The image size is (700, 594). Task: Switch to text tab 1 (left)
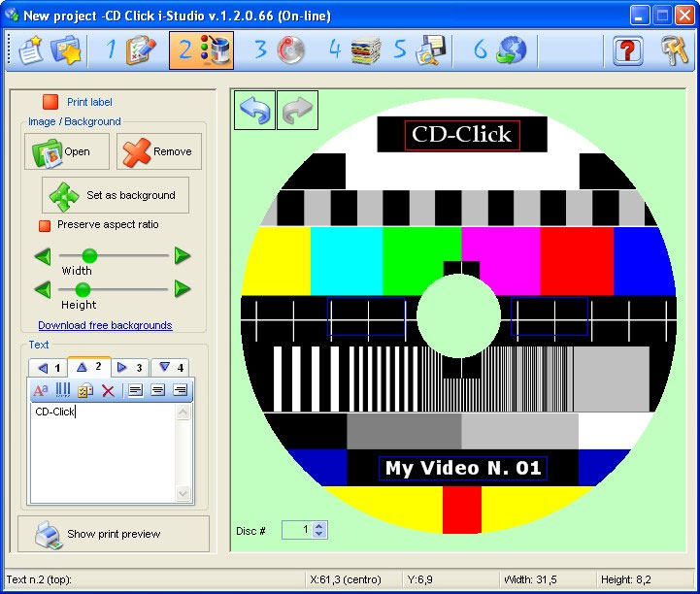[x=49, y=368]
